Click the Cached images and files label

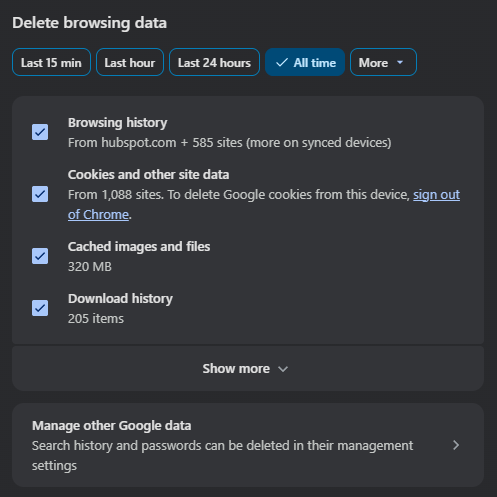point(139,247)
